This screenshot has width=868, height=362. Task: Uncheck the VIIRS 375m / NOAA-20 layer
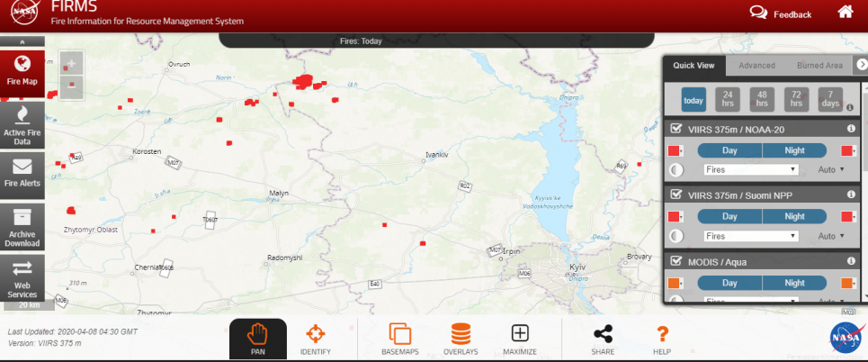pos(676,129)
